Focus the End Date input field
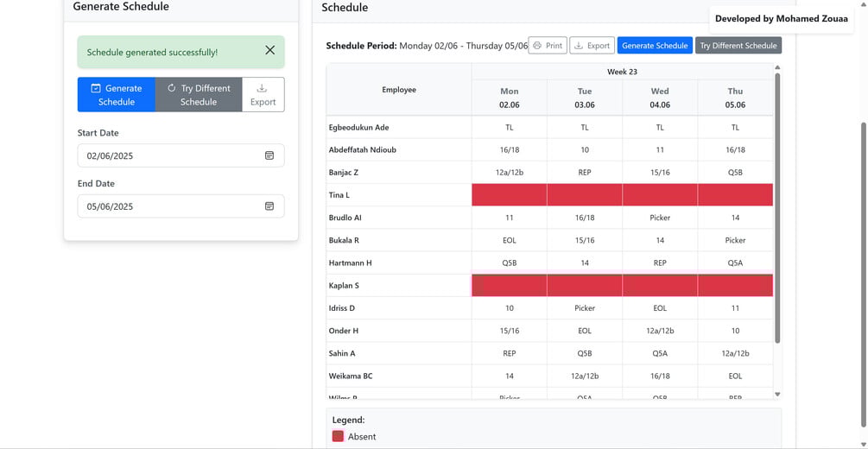Screen dimensions: 868x449 click(x=181, y=206)
